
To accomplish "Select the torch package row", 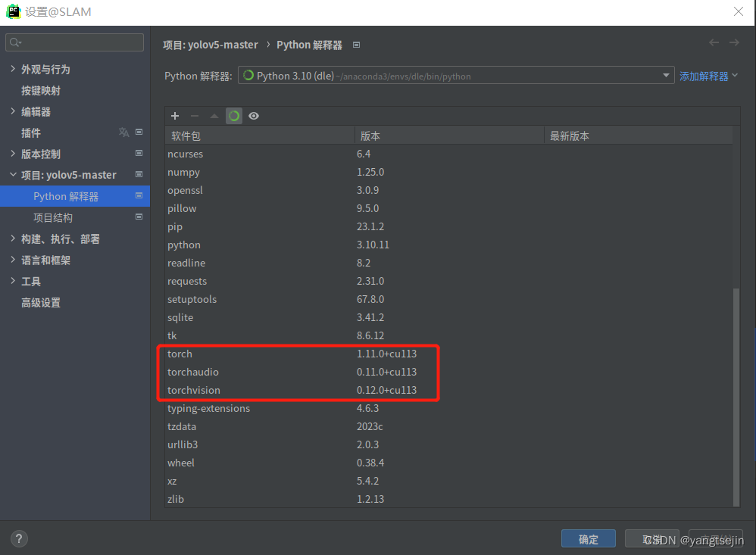I will coord(448,354).
